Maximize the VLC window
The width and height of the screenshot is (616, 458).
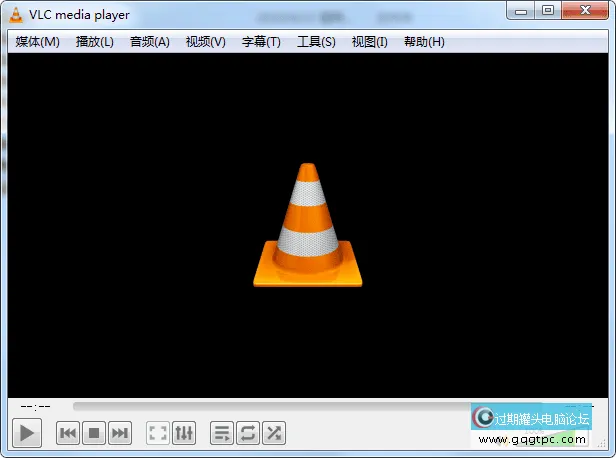coord(548,11)
